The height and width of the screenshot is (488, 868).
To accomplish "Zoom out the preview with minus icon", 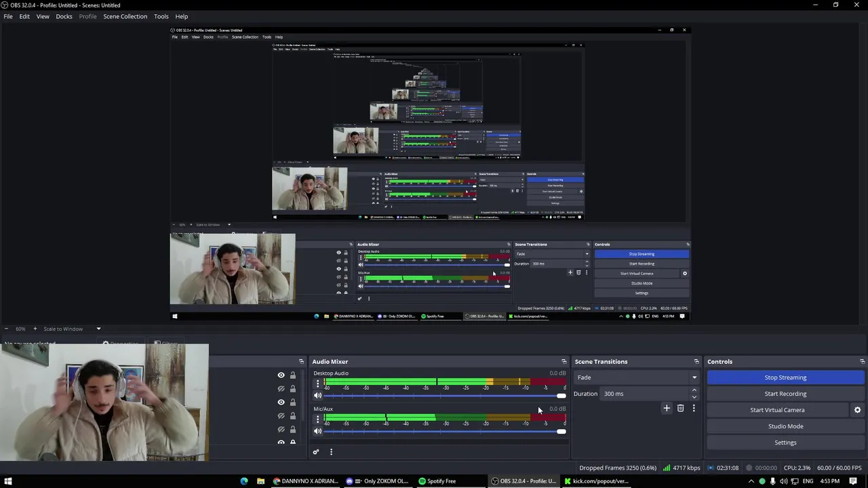I will pos(7,329).
